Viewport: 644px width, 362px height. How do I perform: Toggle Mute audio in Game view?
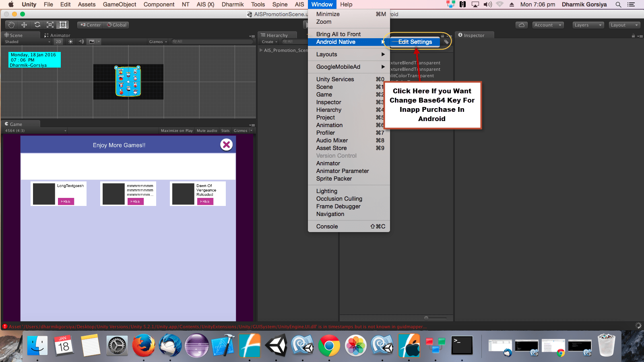[207, 130]
